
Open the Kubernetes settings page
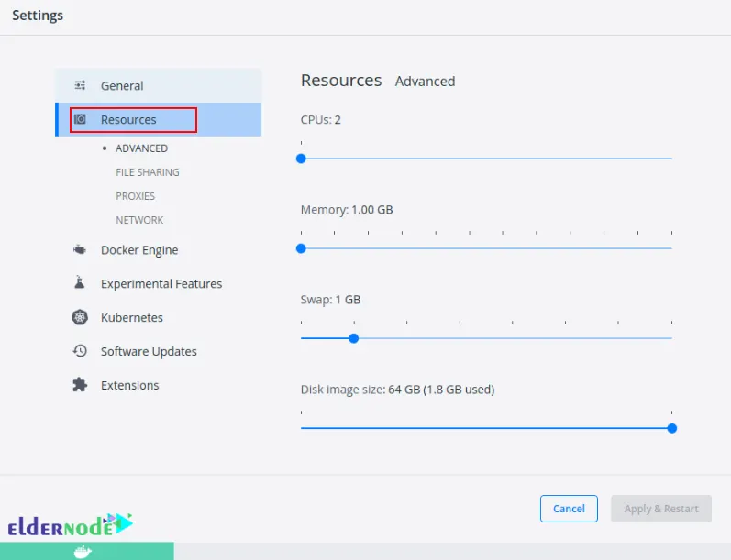pyautogui.click(x=132, y=318)
